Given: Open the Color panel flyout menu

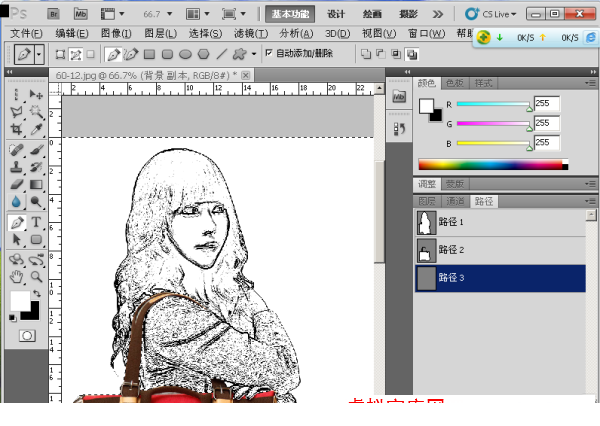Looking at the screenshot, I should click(590, 83).
